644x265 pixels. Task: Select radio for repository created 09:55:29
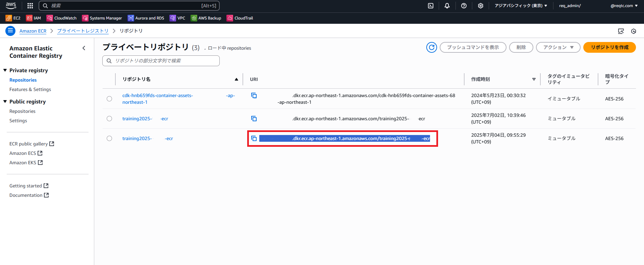109,138
